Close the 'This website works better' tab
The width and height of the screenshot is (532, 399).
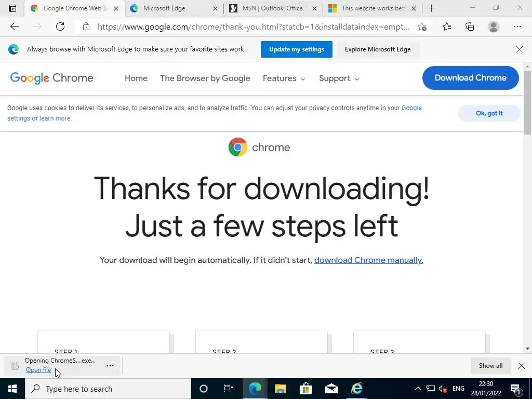(x=414, y=9)
